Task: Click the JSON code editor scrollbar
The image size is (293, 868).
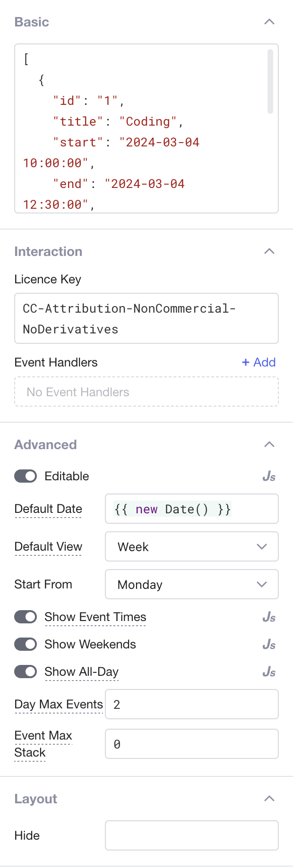Action: click(x=270, y=81)
